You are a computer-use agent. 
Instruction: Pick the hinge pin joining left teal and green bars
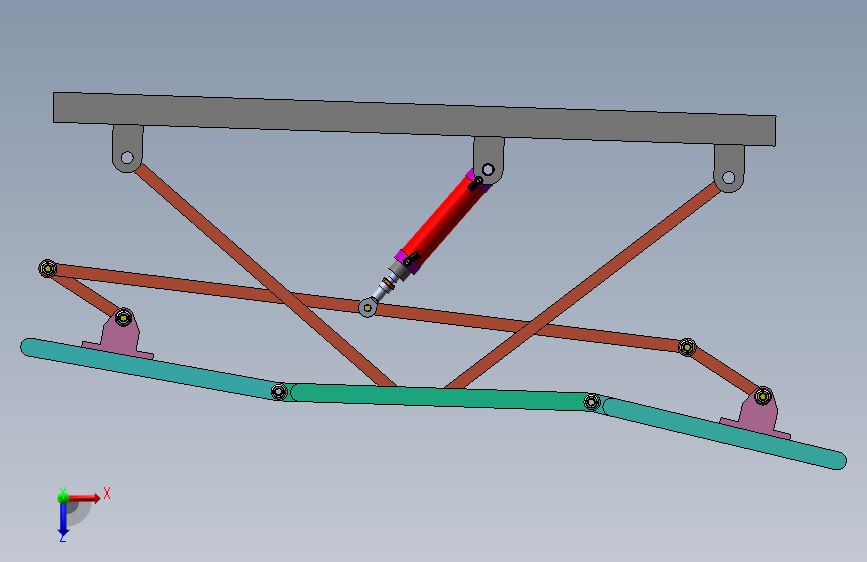pyautogui.click(x=279, y=392)
